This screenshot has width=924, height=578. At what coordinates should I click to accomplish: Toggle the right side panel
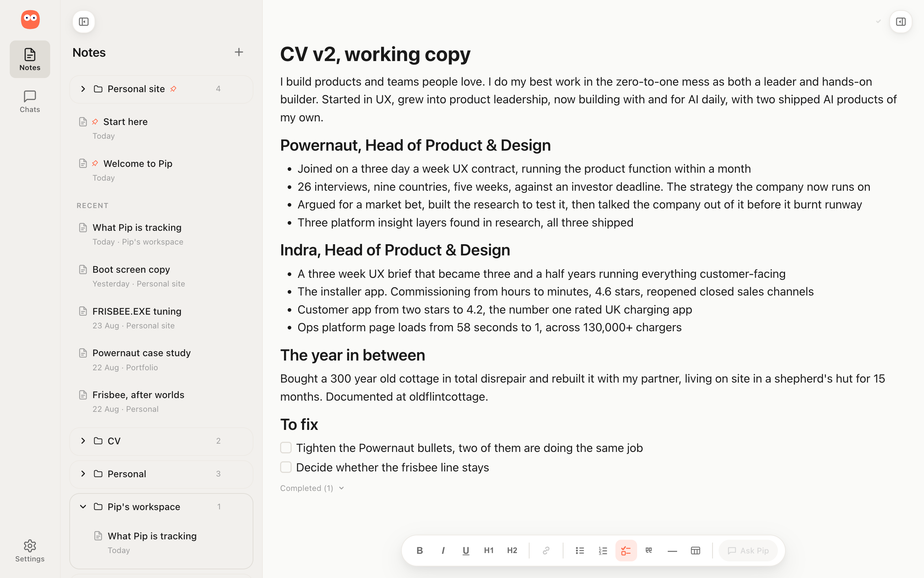tap(901, 22)
